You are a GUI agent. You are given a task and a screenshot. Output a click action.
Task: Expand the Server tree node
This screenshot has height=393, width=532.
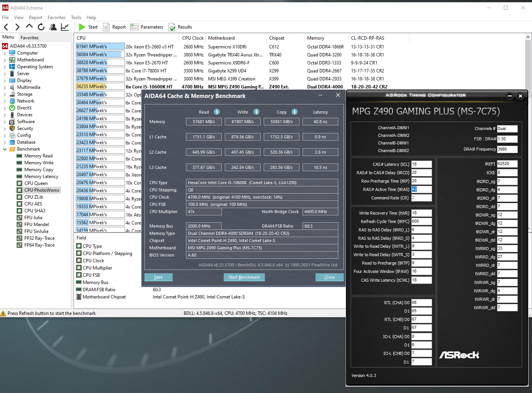(x=5, y=74)
